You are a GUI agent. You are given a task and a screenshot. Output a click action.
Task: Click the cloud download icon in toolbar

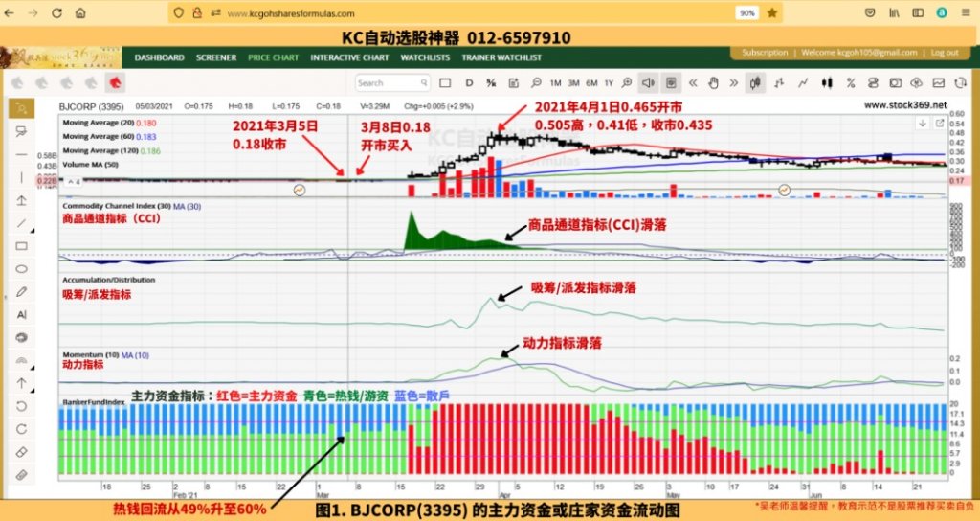tap(917, 82)
